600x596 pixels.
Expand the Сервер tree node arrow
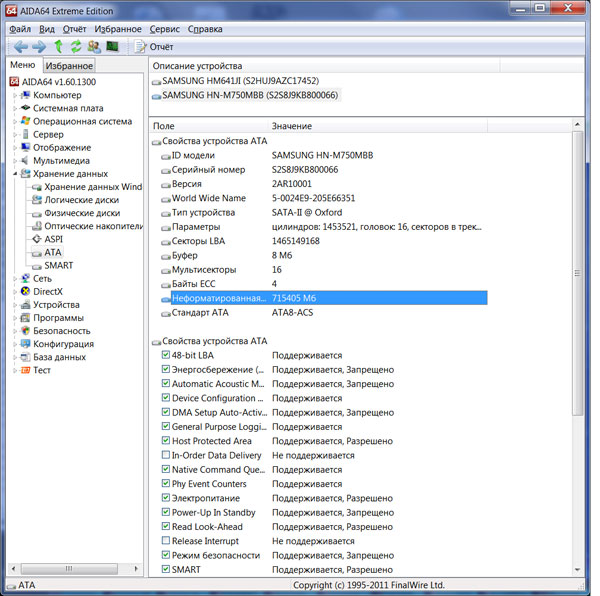point(15,135)
